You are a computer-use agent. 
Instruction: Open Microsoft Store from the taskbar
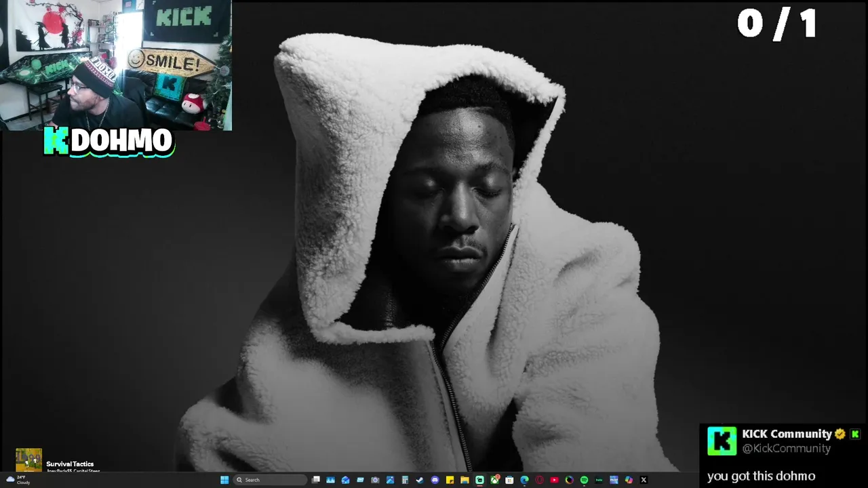tap(509, 480)
